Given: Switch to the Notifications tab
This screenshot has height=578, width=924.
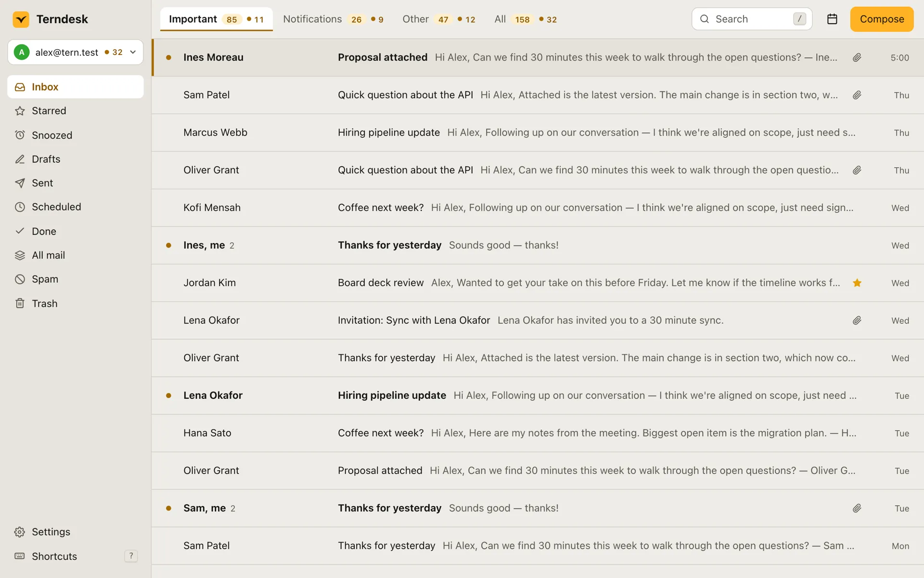Looking at the screenshot, I should [333, 19].
